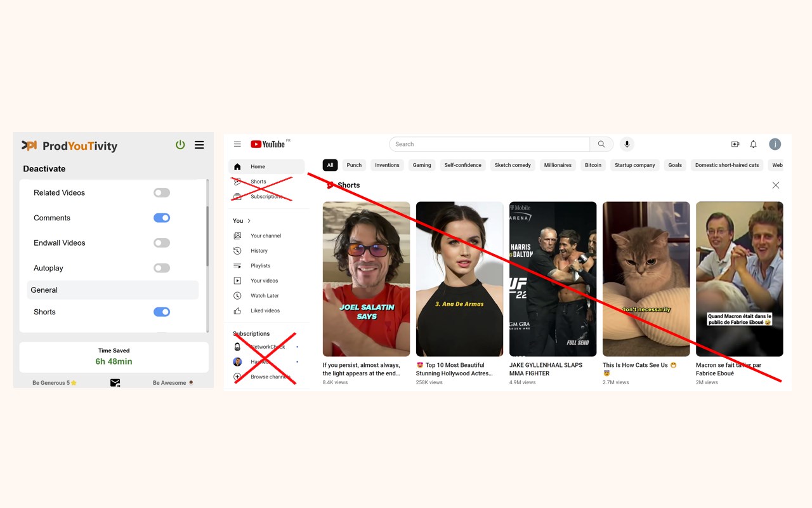Open the Liked videos sidebar label
Viewport: 812px width, 508px height.
(x=265, y=311)
